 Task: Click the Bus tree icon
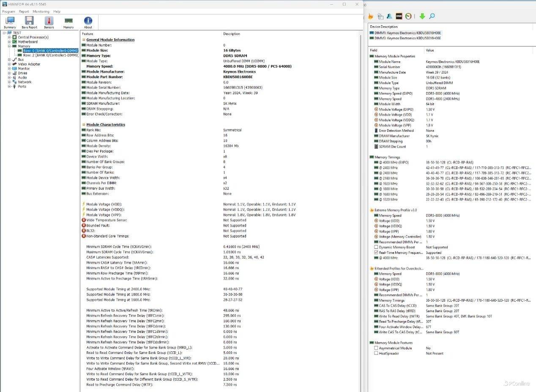point(14,60)
